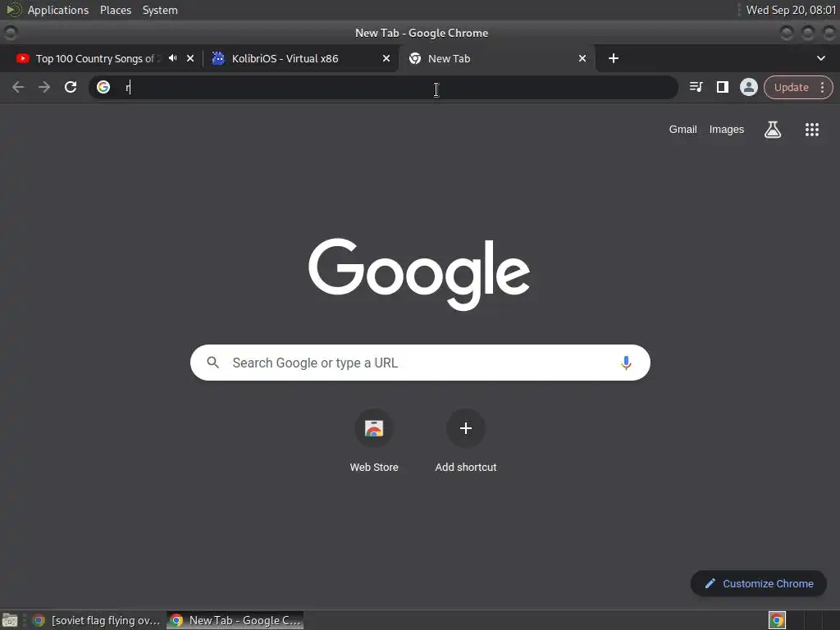The width and height of the screenshot is (840, 630).
Task: Click the Applications menu logo icon
Action: 13,10
